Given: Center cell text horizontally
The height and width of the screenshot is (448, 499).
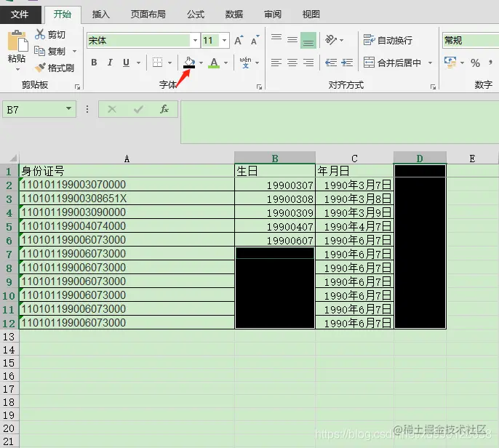Looking at the screenshot, I should click(x=292, y=63).
